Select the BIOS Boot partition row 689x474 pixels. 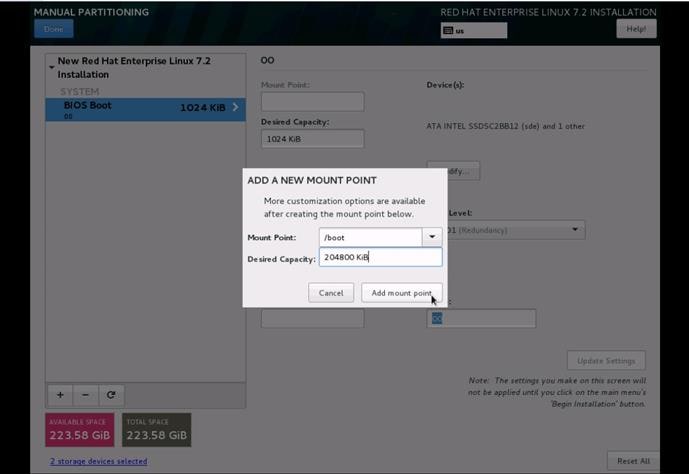coord(145,109)
